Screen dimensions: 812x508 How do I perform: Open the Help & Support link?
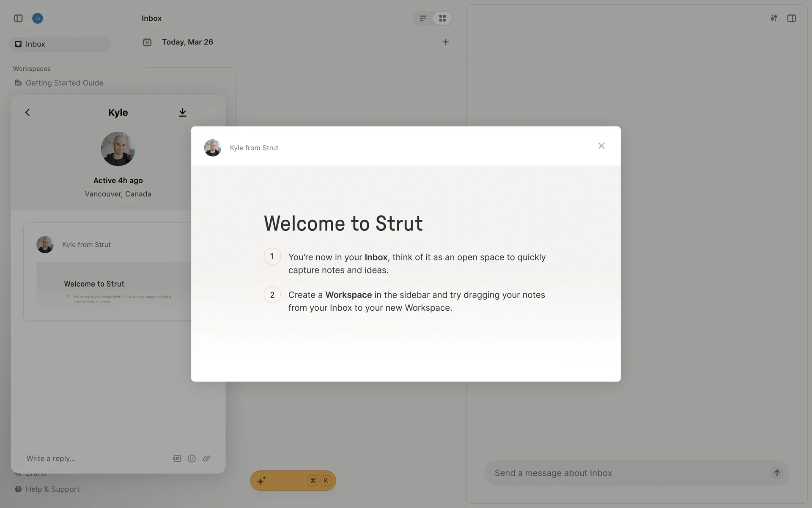52,489
